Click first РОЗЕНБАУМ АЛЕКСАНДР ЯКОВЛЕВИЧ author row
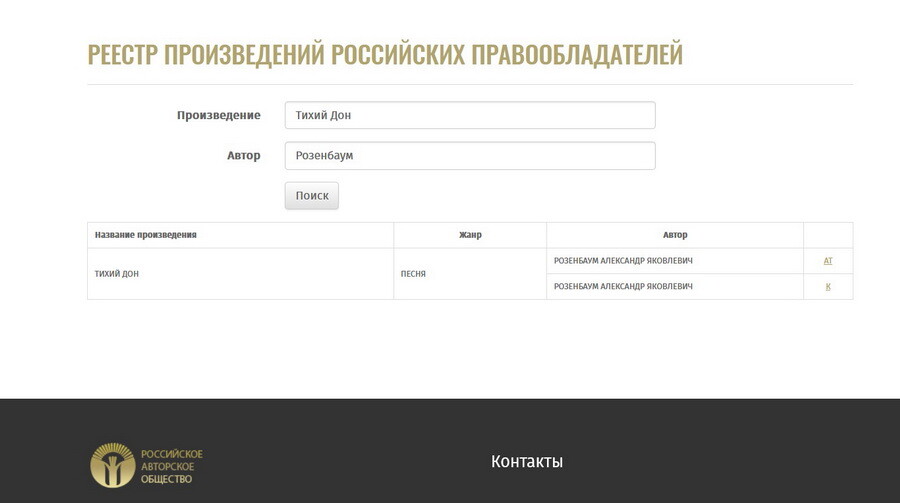Image resolution: width=900 pixels, height=503 pixels. pos(623,261)
